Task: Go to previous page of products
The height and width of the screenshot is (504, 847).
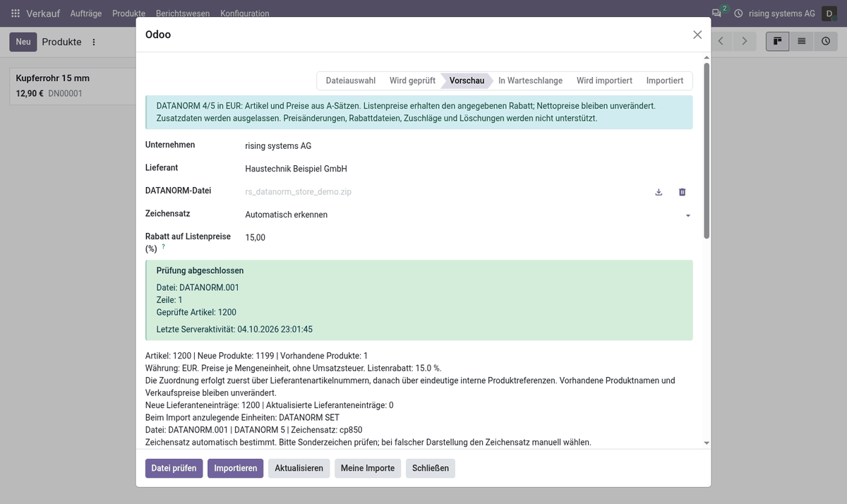Action: pos(721,42)
